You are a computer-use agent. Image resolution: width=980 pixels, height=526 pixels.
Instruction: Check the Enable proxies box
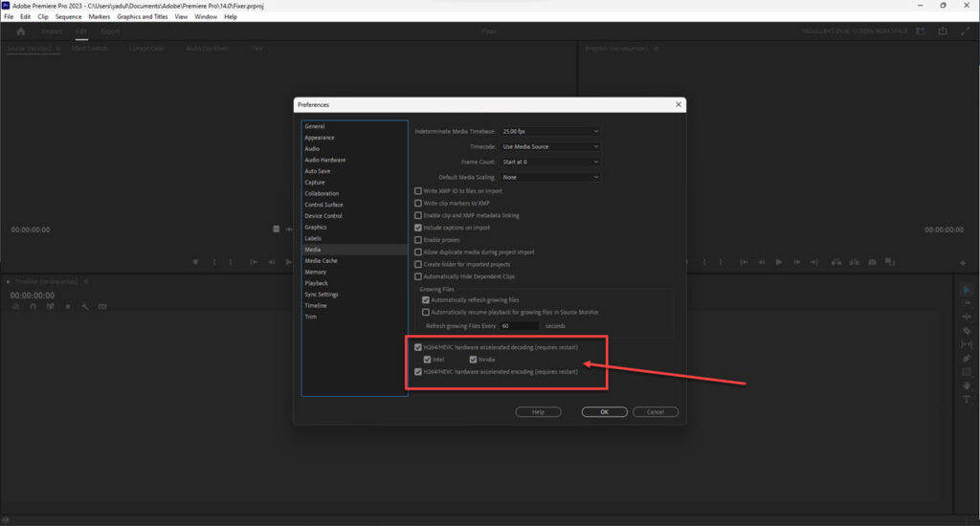pos(418,240)
